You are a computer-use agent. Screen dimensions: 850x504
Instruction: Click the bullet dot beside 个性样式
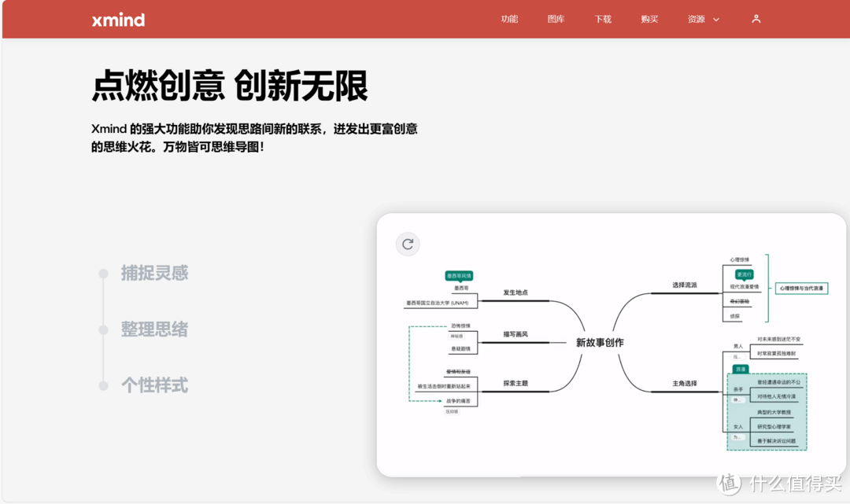104,386
